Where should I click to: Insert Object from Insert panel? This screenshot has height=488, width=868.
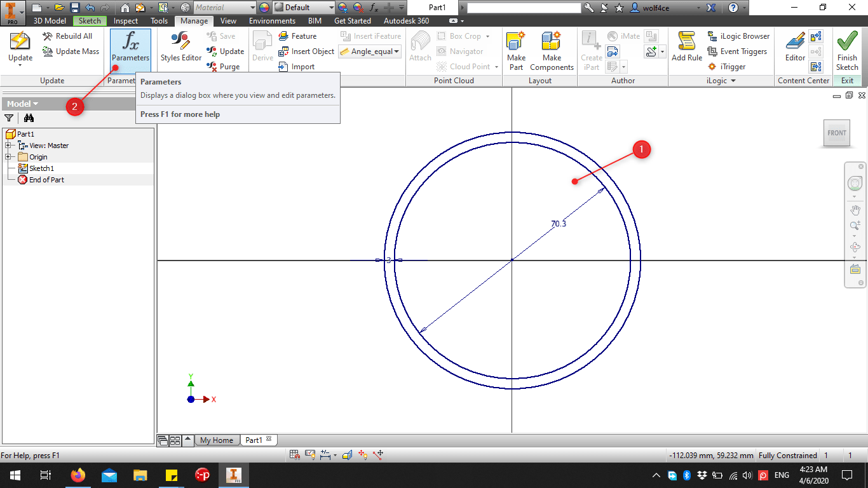tap(307, 51)
